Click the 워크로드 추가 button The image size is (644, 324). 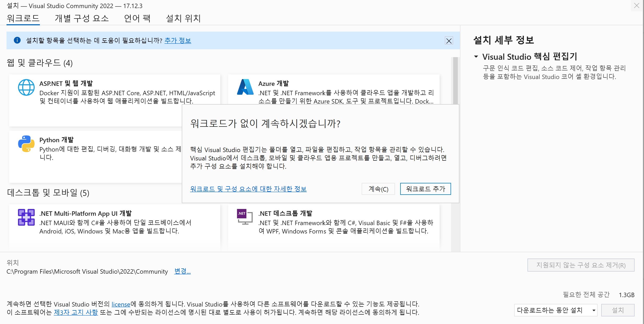click(x=425, y=189)
